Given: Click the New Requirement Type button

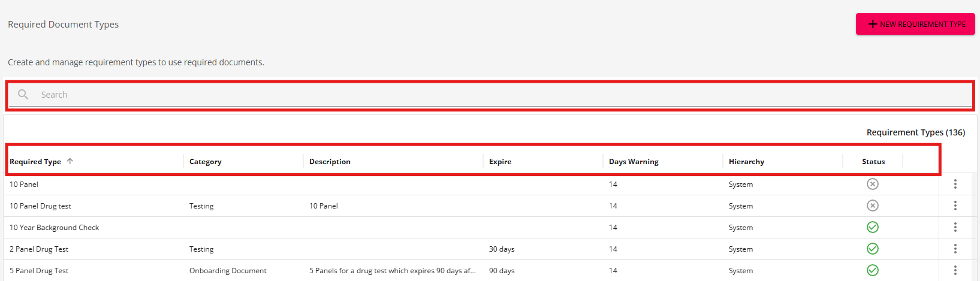Looking at the screenshot, I should (x=915, y=24).
